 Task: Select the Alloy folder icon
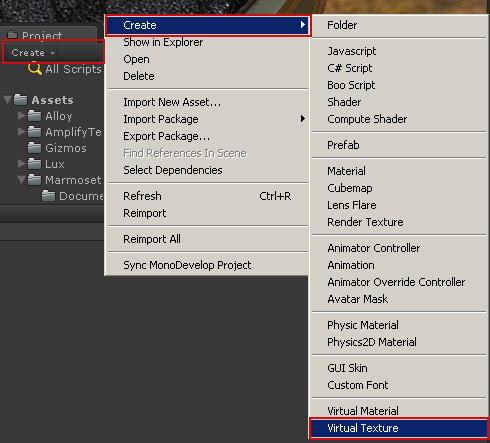(x=35, y=116)
